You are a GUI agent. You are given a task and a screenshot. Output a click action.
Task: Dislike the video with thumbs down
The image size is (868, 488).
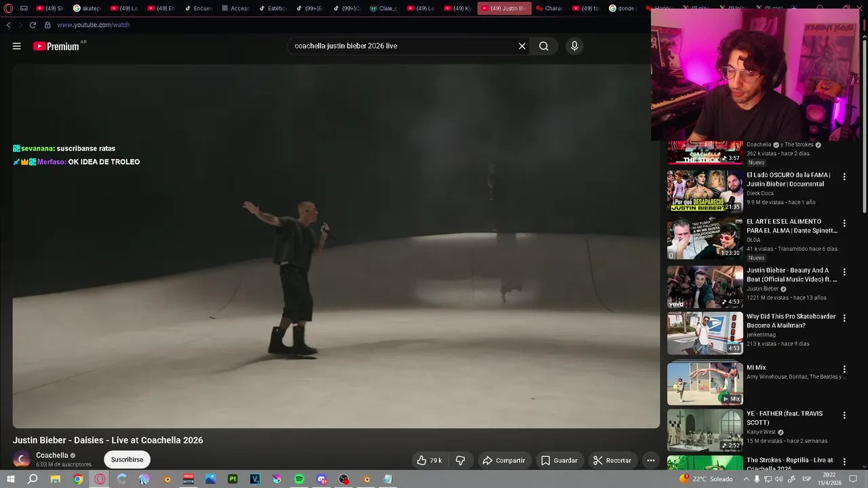460,460
